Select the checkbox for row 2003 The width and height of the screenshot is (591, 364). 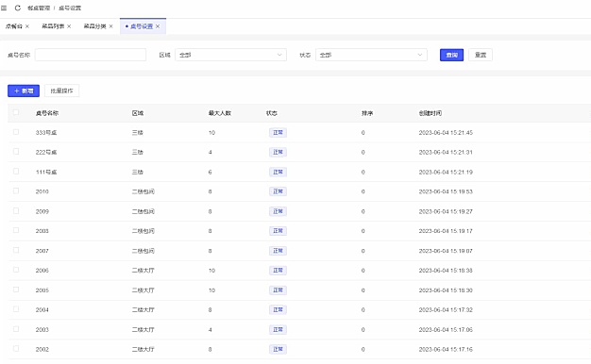pos(16,329)
